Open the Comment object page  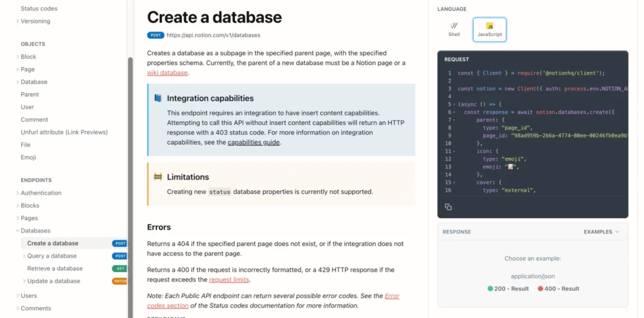[x=34, y=119]
